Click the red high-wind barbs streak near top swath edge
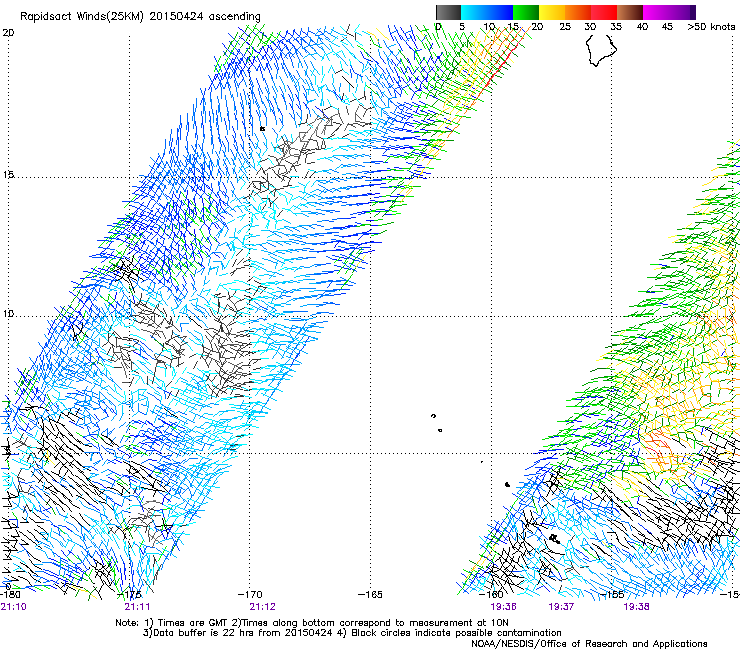This screenshot has width=740, height=650. [x=502, y=63]
